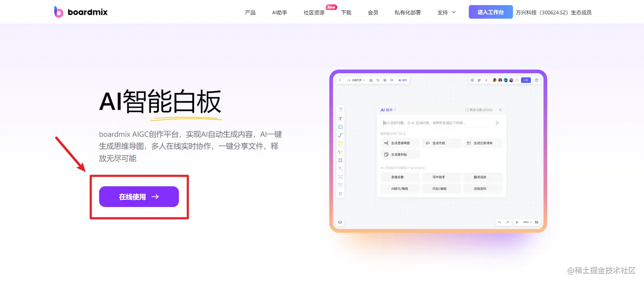The image size is (644, 283).
Task: Click the export download icon in whiteboard
Action: tap(371, 80)
